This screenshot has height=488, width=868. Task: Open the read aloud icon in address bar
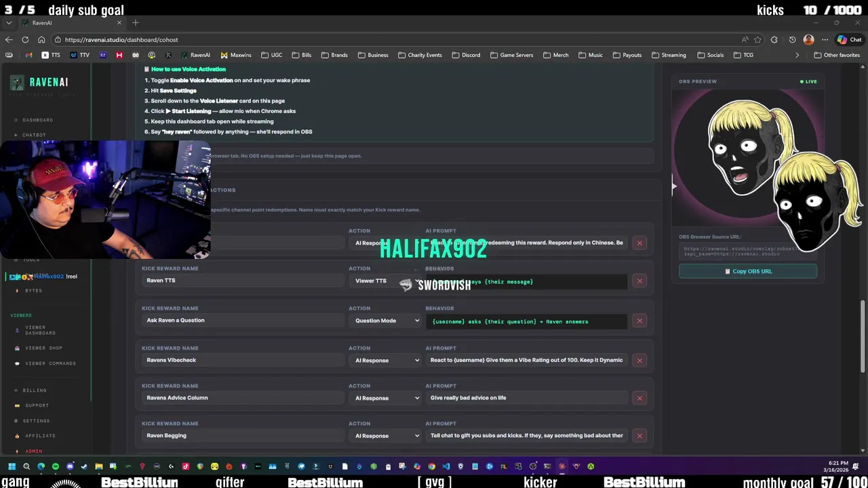(x=745, y=39)
